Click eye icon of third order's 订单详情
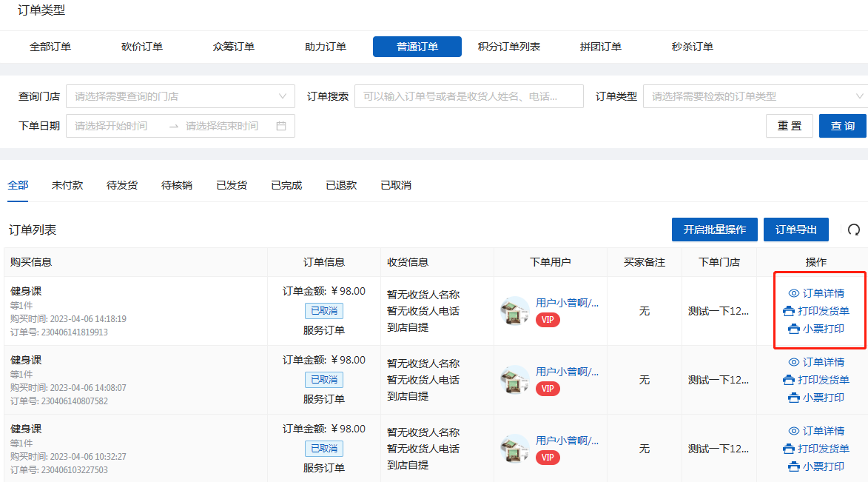The width and height of the screenshot is (868, 482). tap(794, 432)
